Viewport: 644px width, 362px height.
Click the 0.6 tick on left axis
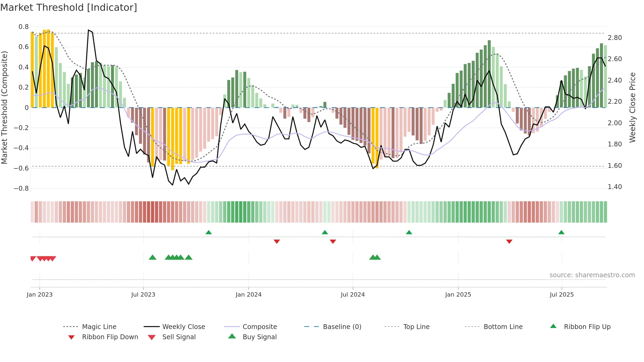tap(24, 47)
